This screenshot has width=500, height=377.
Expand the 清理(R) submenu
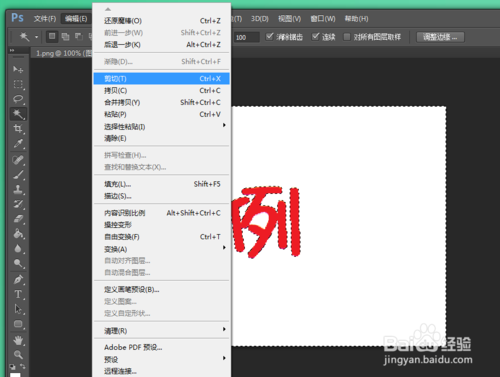[162, 331]
